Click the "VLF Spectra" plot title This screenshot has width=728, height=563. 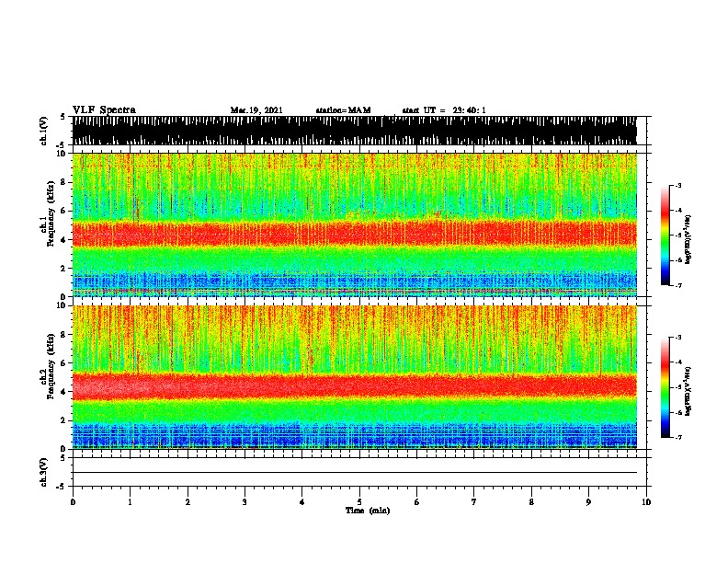104,110
